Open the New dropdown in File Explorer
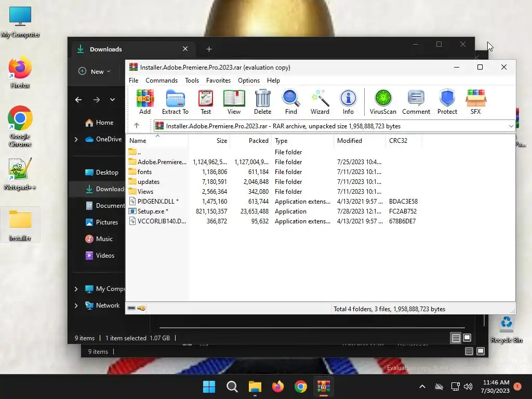532x399 pixels. tap(95, 71)
